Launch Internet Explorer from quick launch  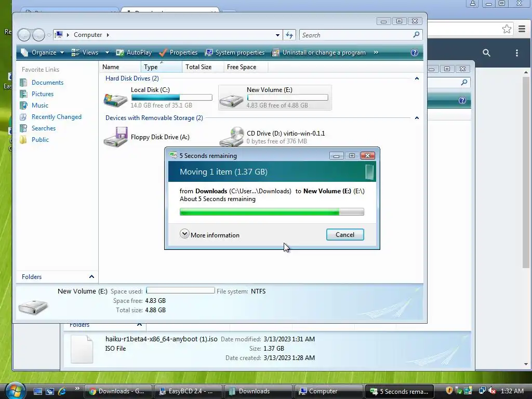click(x=62, y=391)
